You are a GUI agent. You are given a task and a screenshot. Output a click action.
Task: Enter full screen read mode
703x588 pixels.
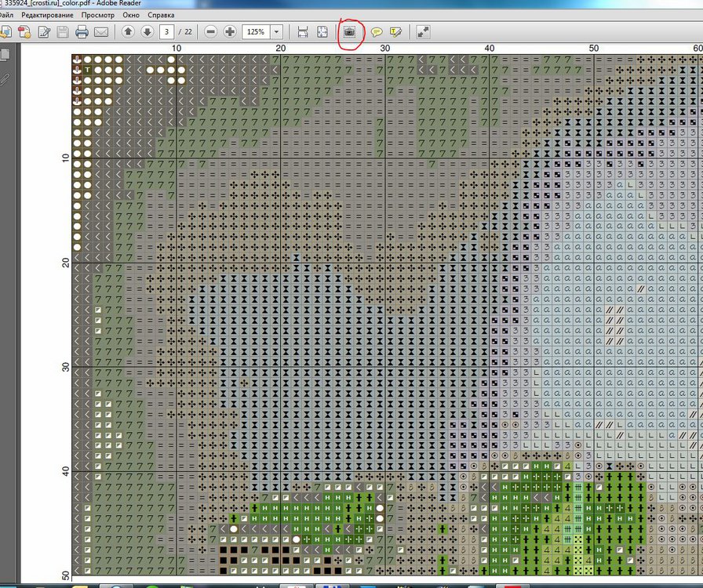coord(423,32)
